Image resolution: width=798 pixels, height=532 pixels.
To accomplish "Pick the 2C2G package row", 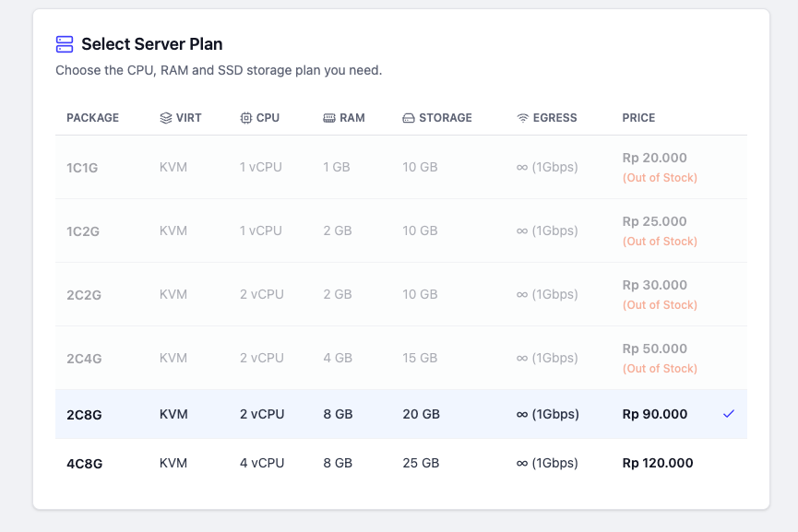I will tap(401, 294).
